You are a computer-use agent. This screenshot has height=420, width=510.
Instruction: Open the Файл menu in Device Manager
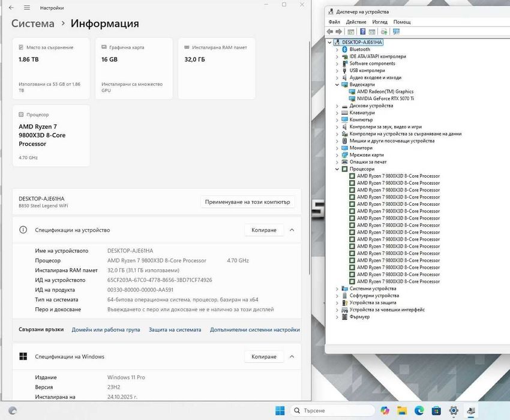(x=334, y=22)
